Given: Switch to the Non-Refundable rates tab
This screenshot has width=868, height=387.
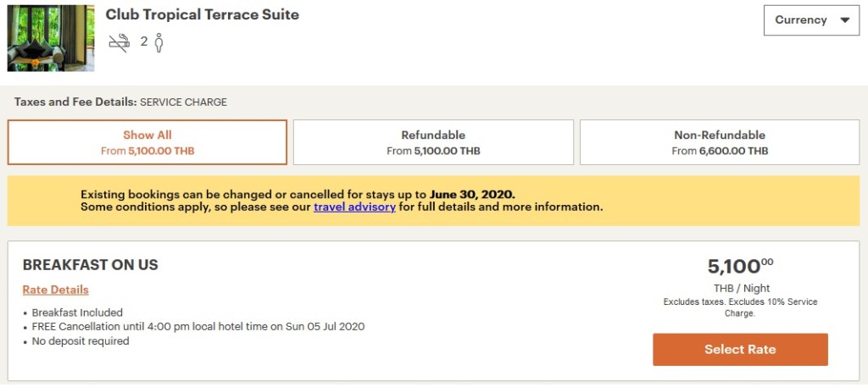Looking at the screenshot, I should (x=720, y=142).
